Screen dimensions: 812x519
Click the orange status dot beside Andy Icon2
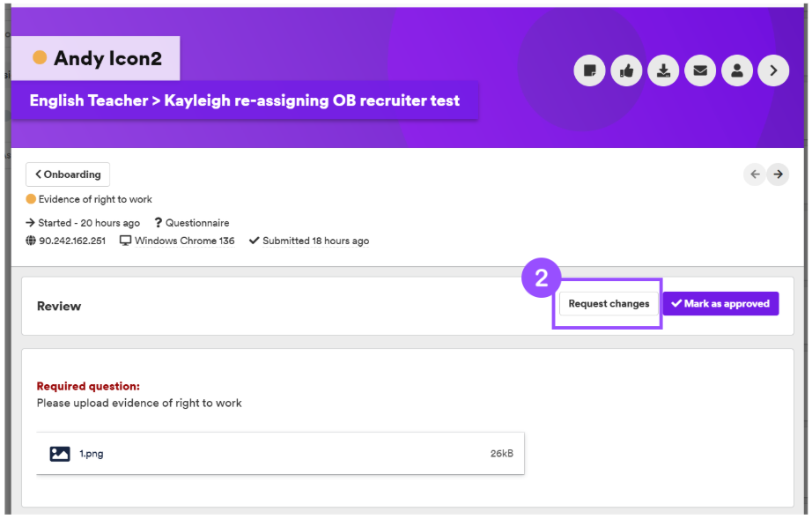click(40, 57)
